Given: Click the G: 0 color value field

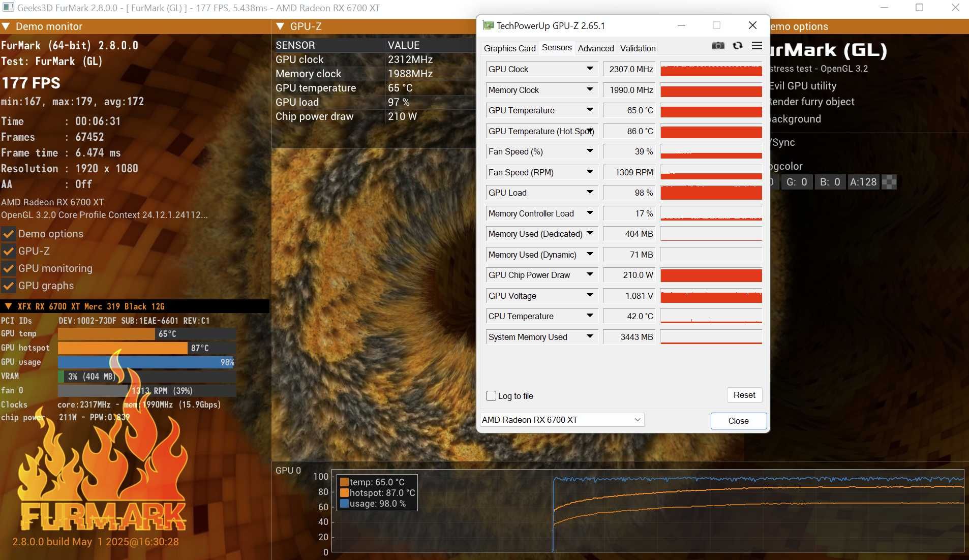Looking at the screenshot, I should tap(797, 182).
